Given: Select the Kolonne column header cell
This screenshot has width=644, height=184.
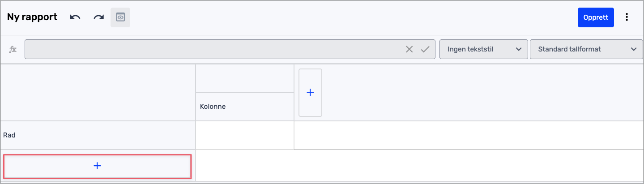Looking at the screenshot, I should tap(244, 107).
